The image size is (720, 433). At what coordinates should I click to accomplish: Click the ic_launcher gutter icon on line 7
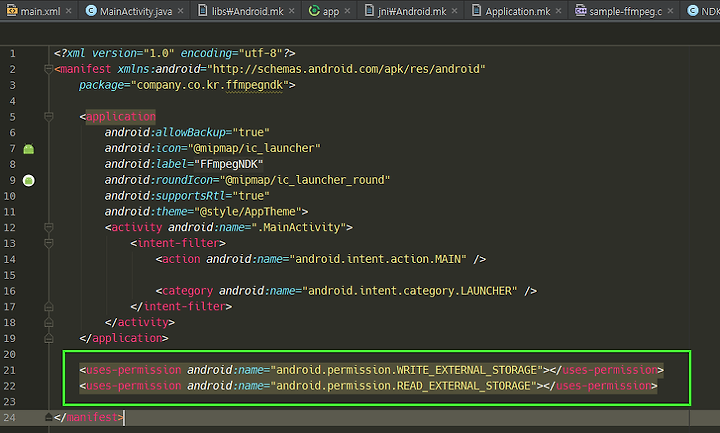[28, 149]
